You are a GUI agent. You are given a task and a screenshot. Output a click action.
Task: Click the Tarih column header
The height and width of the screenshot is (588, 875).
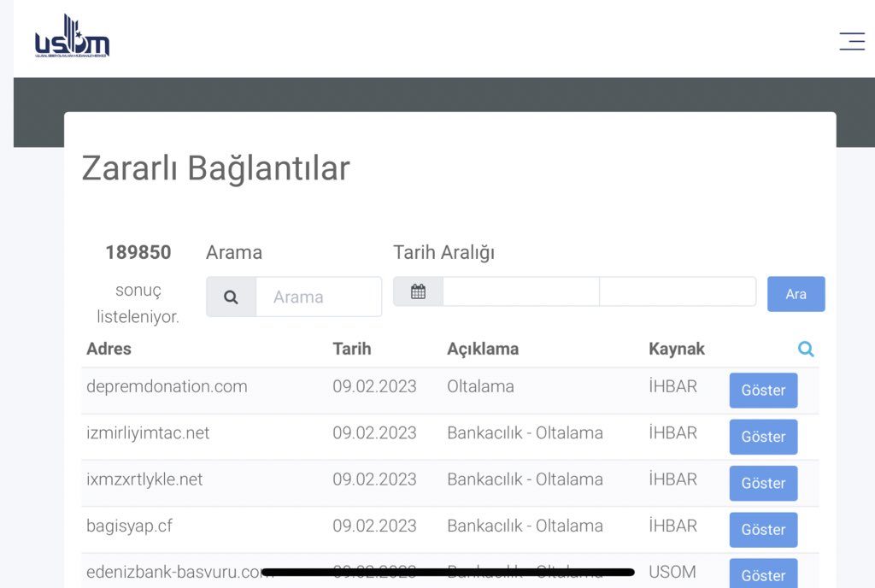pyautogui.click(x=351, y=349)
